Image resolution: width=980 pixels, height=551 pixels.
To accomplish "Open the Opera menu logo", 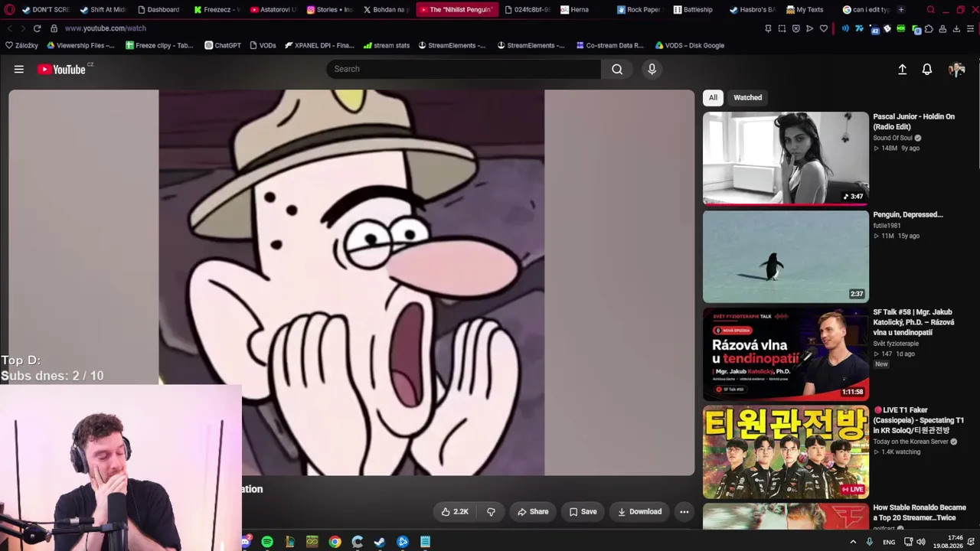I will click(x=9, y=10).
